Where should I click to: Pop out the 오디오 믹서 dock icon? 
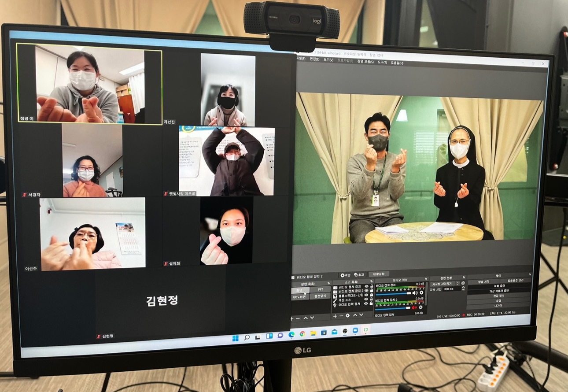(426, 279)
